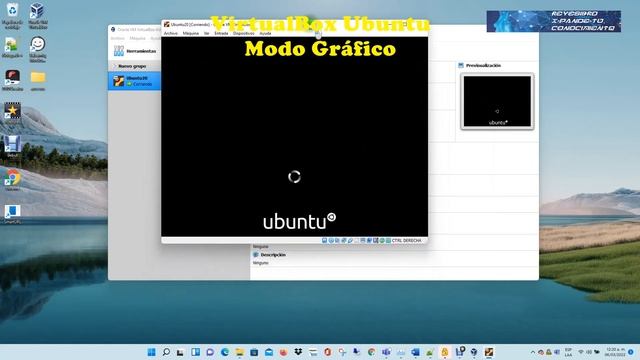Select Herramientas in VirtualBox Manager

pyautogui.click(x=135, y=51)
